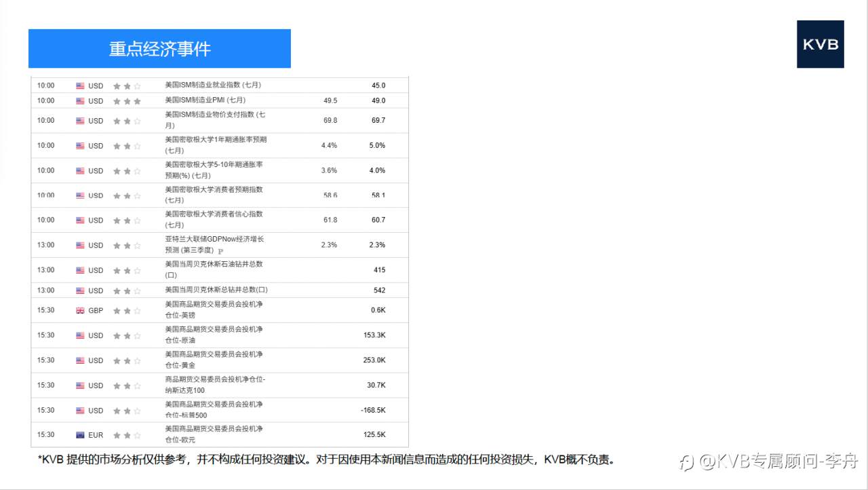The height and width of the screenshot is (490, 868).
Task: Click US flag in ISM制造业PMI row
Action: 80,101
